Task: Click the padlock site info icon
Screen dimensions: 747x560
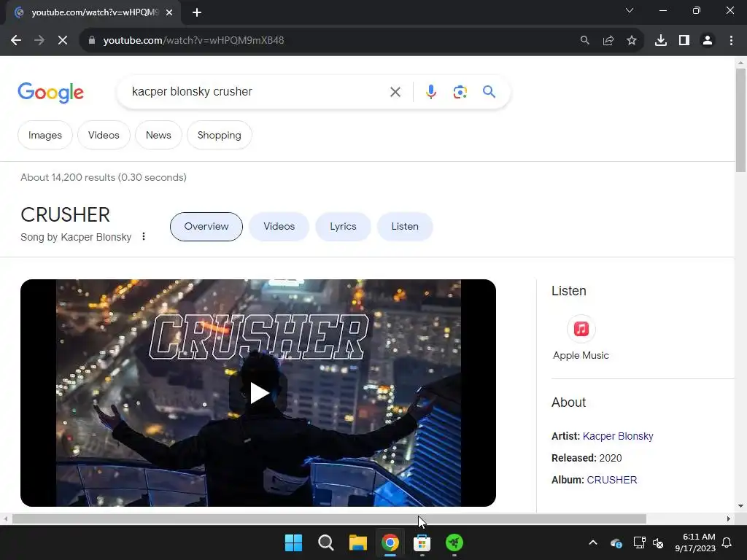Action: [x=91, y=41]
